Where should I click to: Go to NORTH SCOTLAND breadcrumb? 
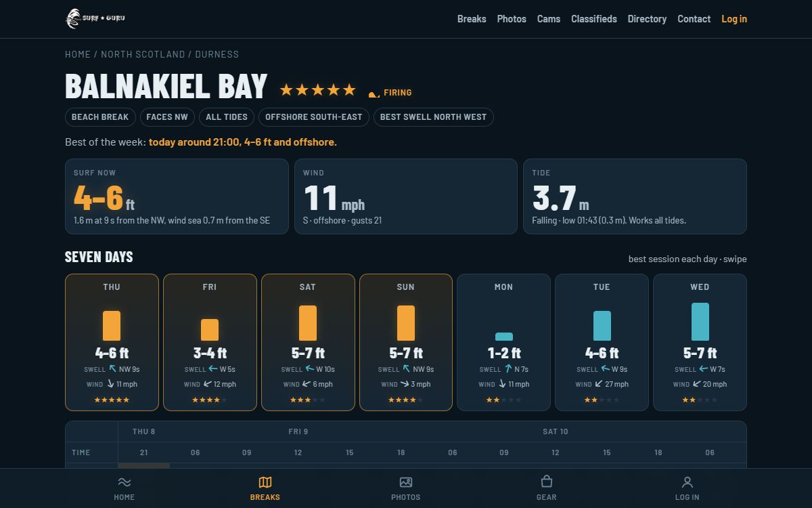point(143,54)
